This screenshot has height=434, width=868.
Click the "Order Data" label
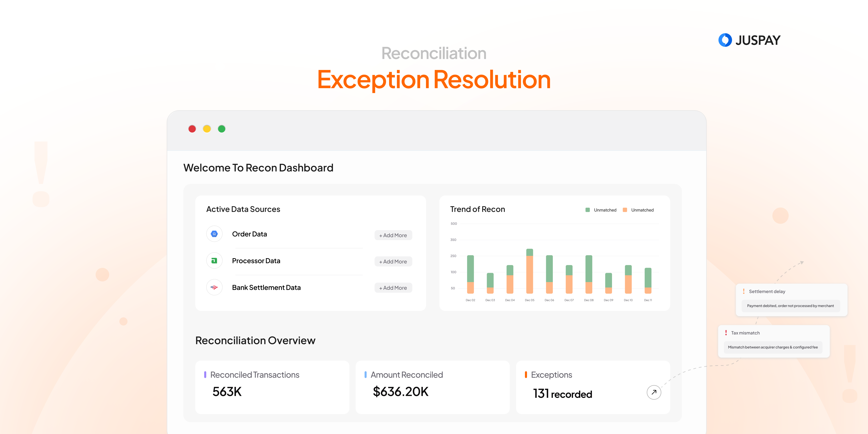pos(249,234)
